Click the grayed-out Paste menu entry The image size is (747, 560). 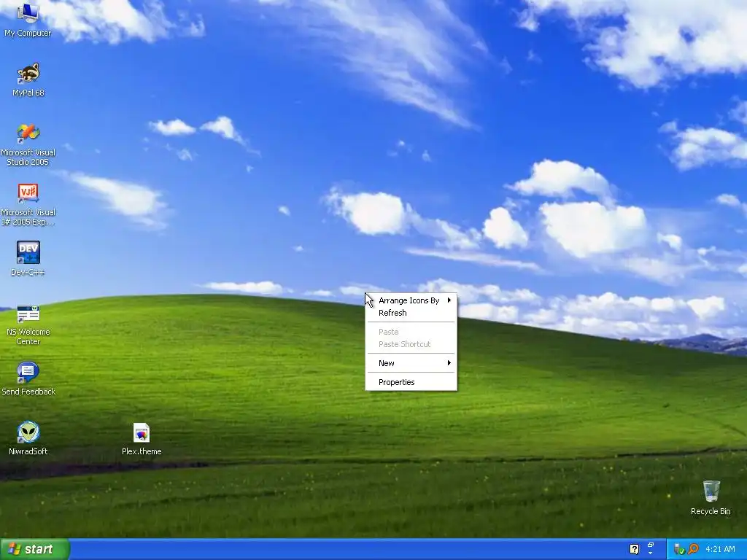click(411, 332)
